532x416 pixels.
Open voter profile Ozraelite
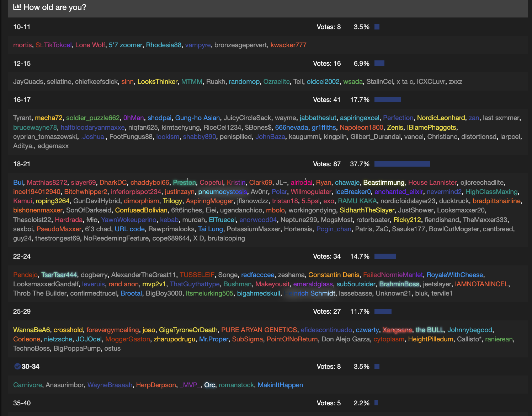coord(277,82)
